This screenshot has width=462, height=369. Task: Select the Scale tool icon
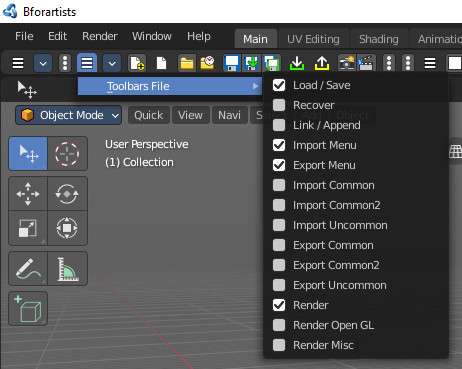28,228
